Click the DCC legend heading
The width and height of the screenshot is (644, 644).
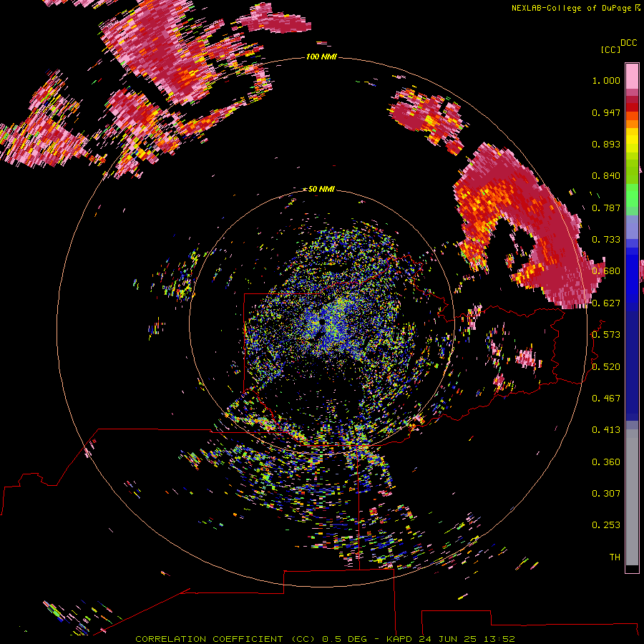(x=628, y=43)
